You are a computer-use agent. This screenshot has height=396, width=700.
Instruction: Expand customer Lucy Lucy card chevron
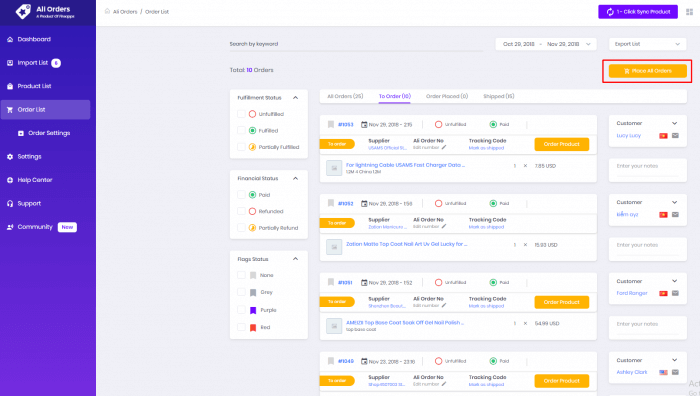(x=675, y=123)
